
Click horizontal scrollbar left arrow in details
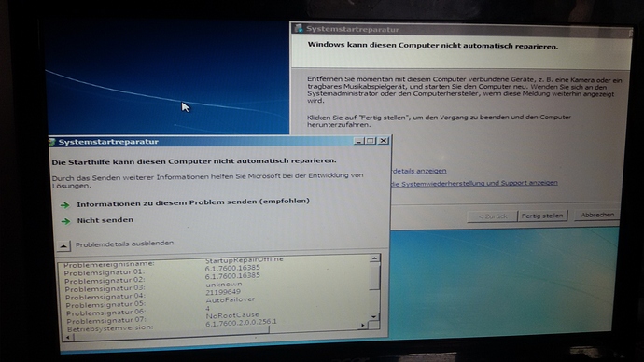pyautogui.click(x=68, y=338)
